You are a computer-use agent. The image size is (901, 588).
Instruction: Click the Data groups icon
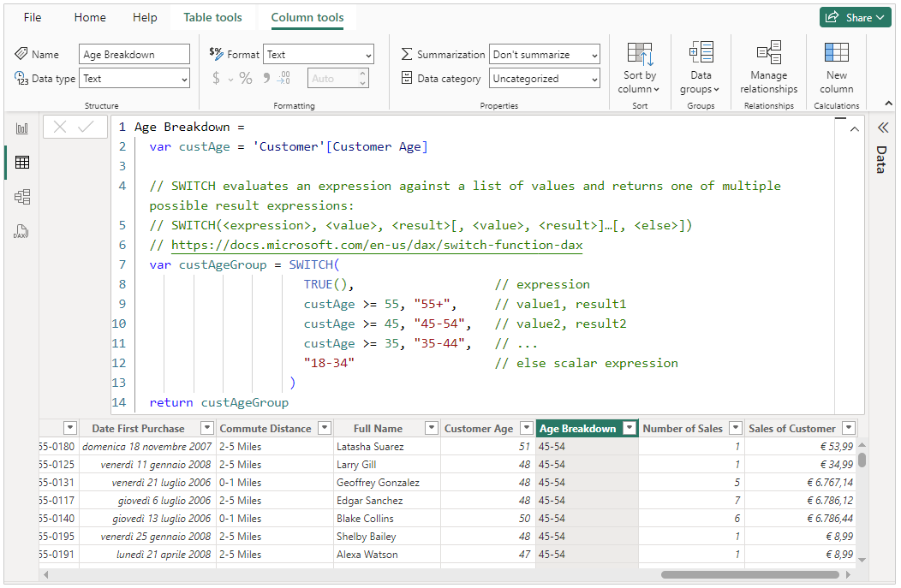click(x=701, y=52)
